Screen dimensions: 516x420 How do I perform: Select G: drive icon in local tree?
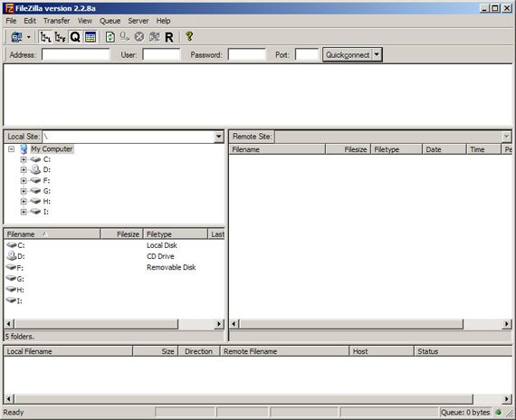(x=35, y=191)
